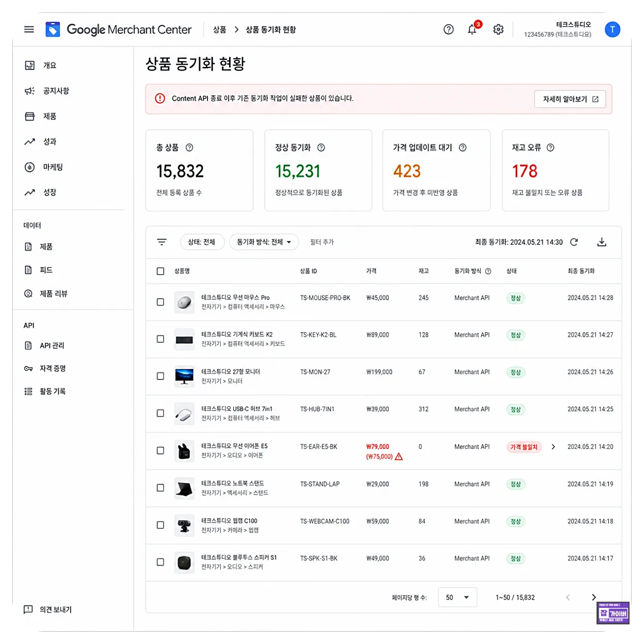Click the 동기화 방식 column help icon

[488, 271]
